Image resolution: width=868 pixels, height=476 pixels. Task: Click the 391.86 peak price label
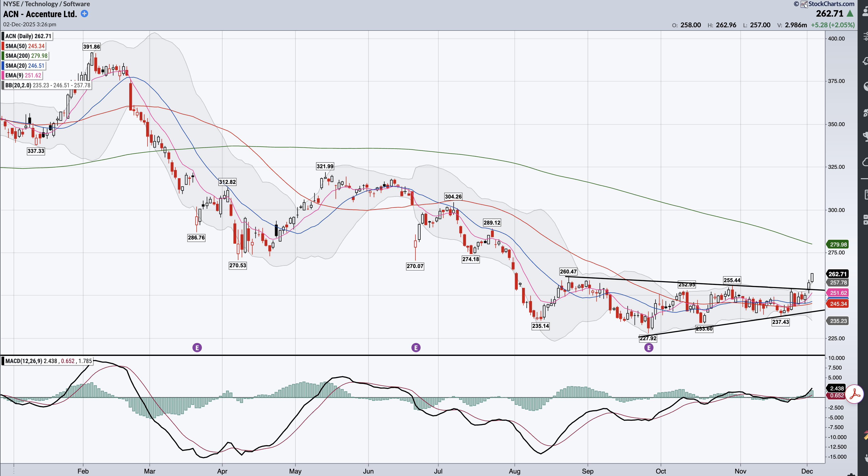[x=91, y=47]
